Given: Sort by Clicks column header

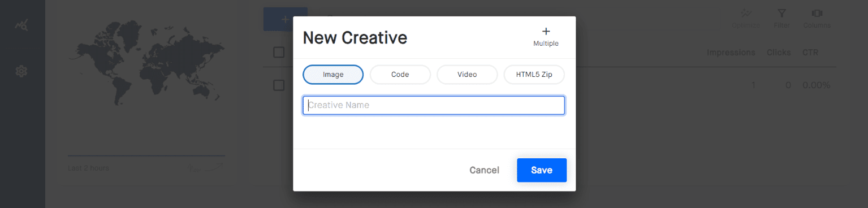Looking at the screenshot, I should 779,53.
